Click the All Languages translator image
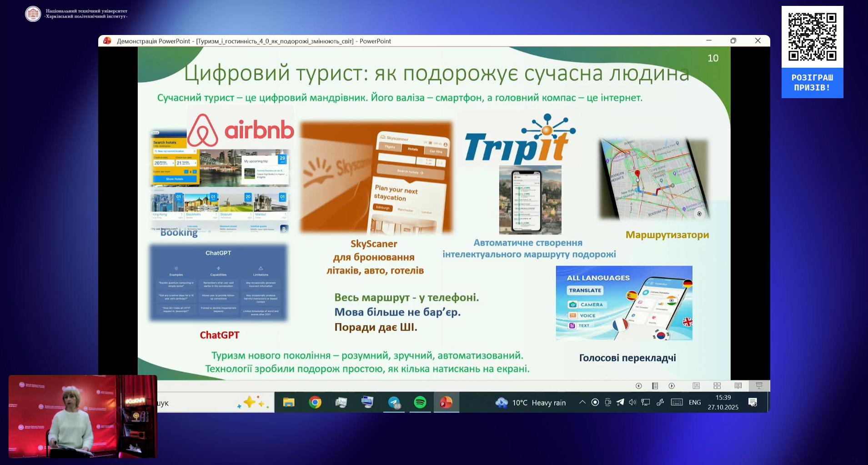 coord(624,303)
